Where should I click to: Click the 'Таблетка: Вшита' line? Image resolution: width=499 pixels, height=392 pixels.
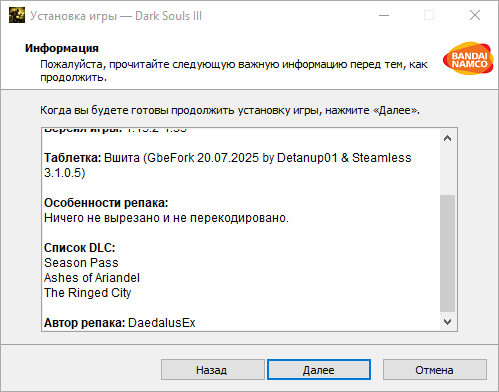click(228, 158)
